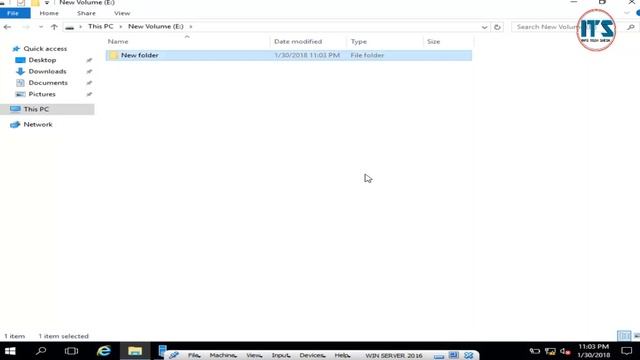The image size is (640, 360).
Task: Click the File Explorer taskbar icon
Action: coord(135,351)
